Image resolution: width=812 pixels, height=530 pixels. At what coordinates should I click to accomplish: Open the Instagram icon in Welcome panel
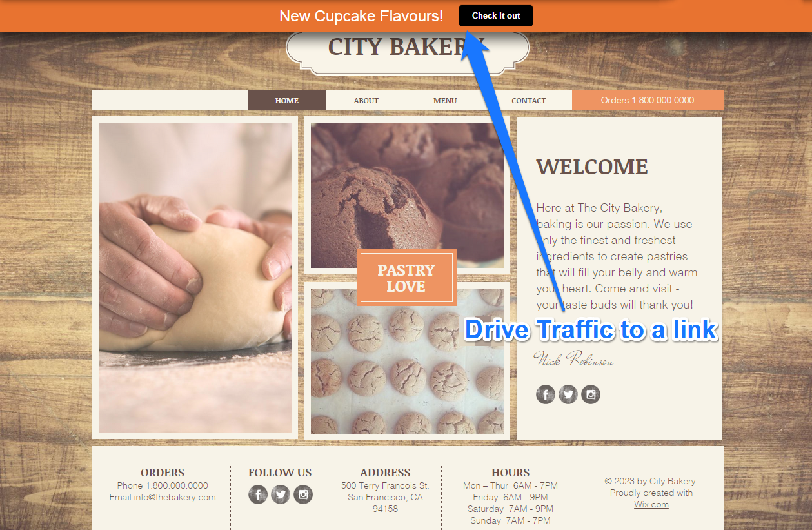click(x=591, y=394)
